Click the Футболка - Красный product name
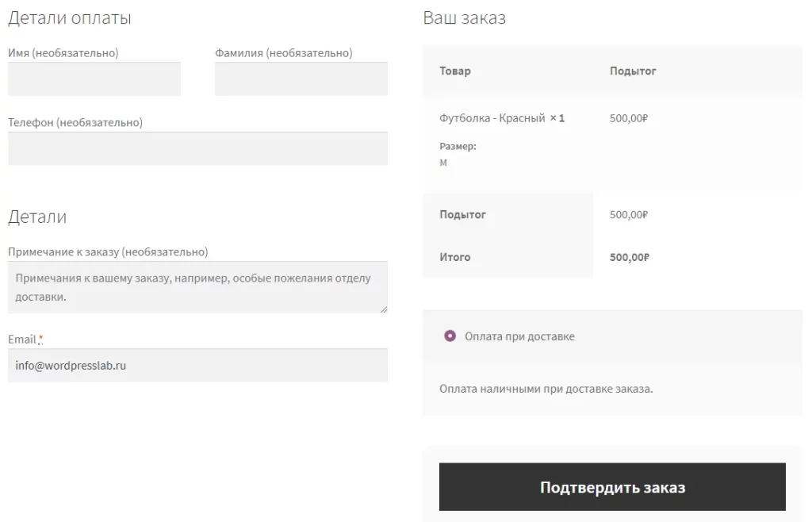 tap(492, 118)
